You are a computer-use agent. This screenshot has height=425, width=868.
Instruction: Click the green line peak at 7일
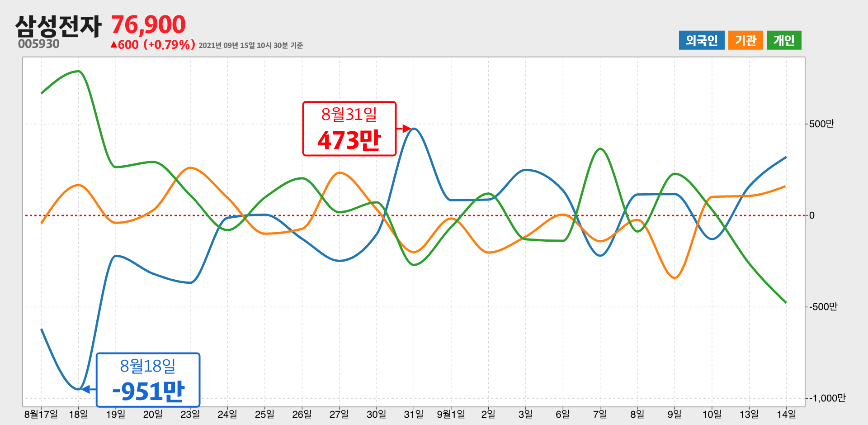coord(600,148)
